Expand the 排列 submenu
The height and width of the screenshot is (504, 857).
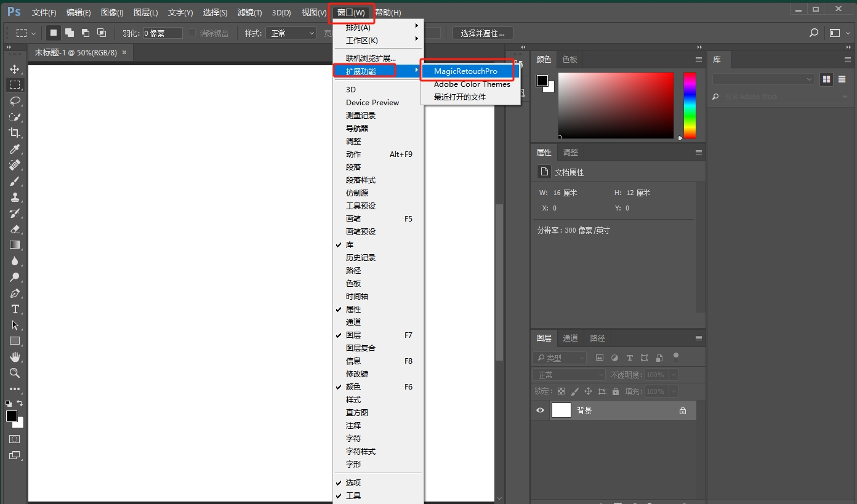click(x=378, y=27)
